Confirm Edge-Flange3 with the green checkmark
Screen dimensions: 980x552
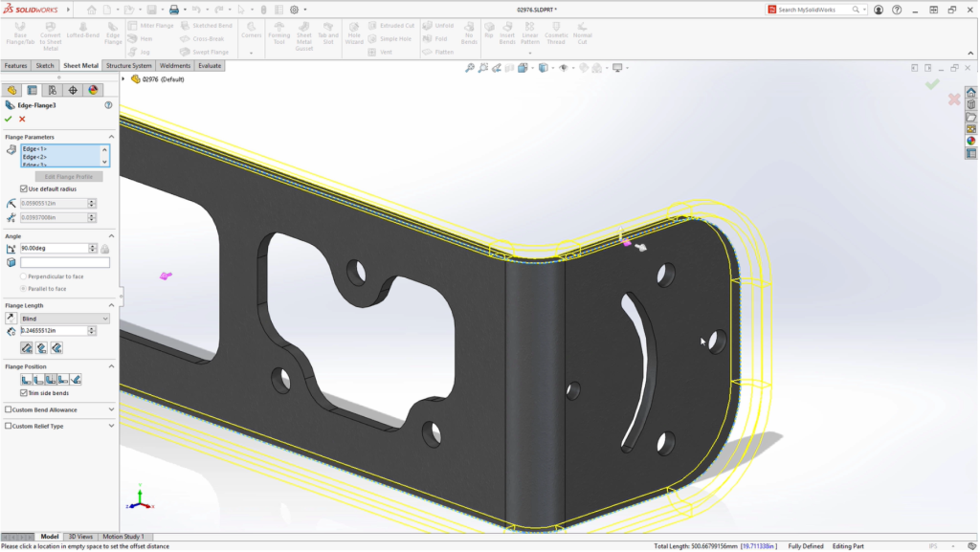[9, 119]
